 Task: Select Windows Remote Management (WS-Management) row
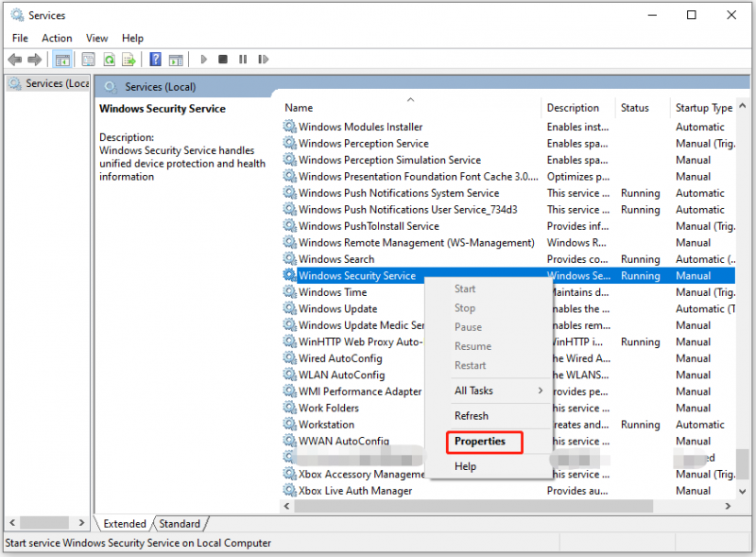tap(508, 242)
